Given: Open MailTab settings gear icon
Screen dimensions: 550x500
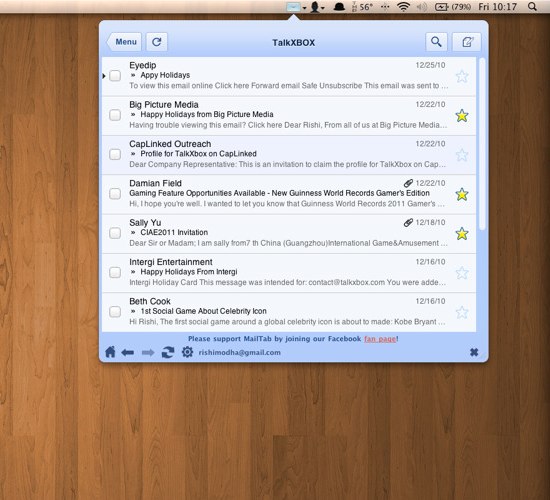Looking at the screenshot, I should click(187, 352).
